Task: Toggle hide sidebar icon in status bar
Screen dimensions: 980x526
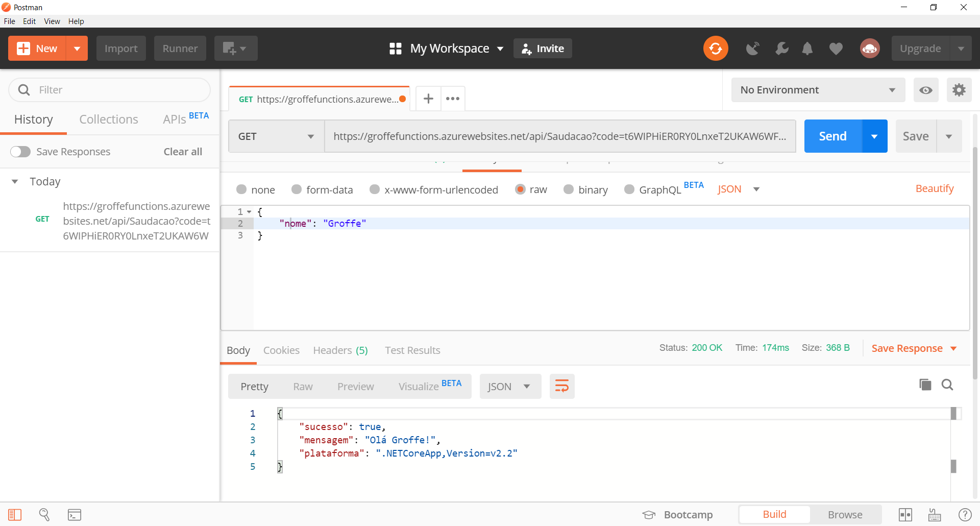Action: (14, 515)
